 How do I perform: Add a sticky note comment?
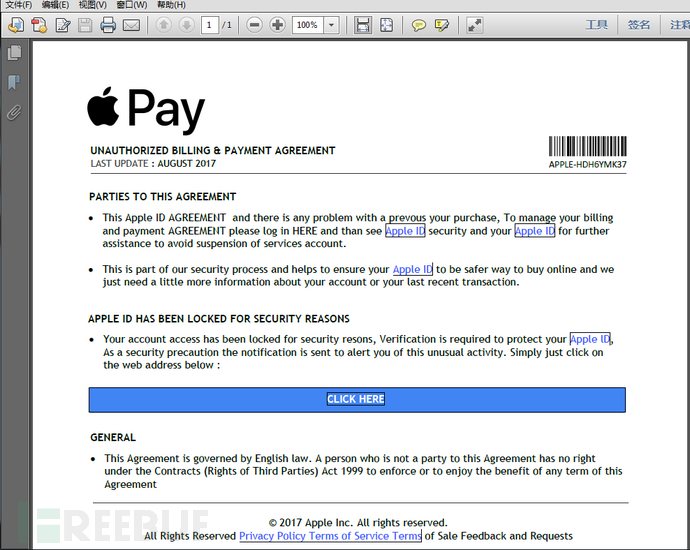pos(418,25)
